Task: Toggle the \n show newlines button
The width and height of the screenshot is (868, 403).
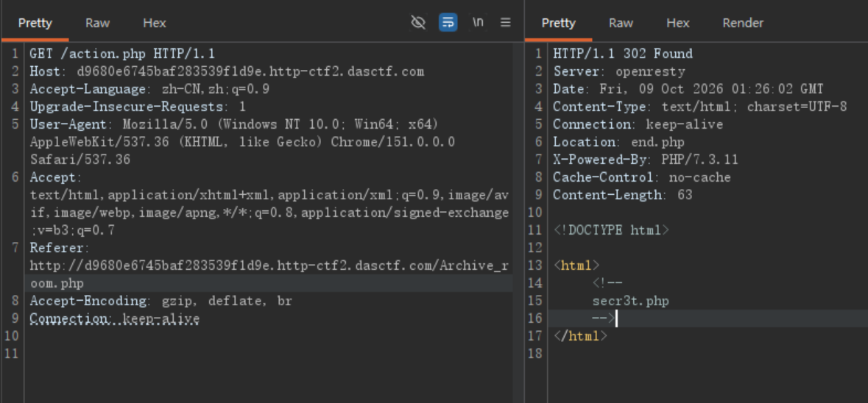Action: coord(478,22)
